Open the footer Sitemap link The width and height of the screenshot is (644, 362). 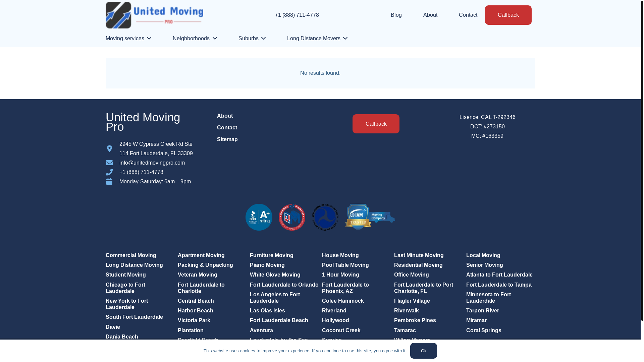tap(227, 139)
